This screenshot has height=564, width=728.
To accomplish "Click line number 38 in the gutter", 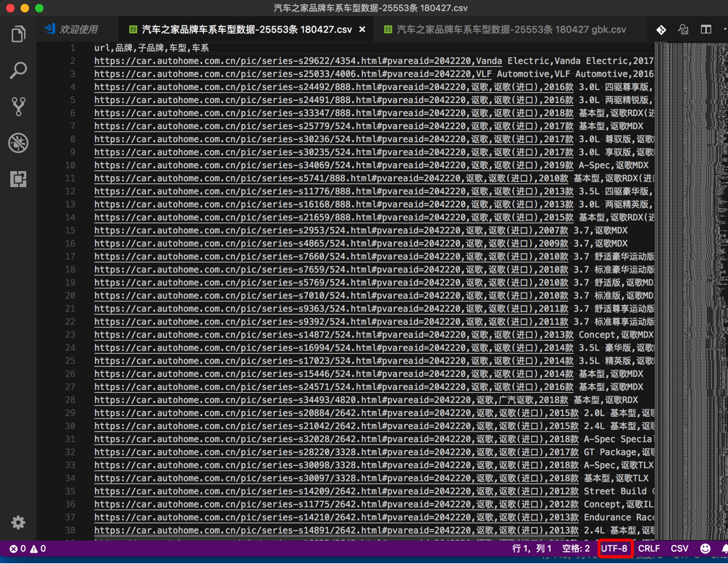I will [70, 530].
